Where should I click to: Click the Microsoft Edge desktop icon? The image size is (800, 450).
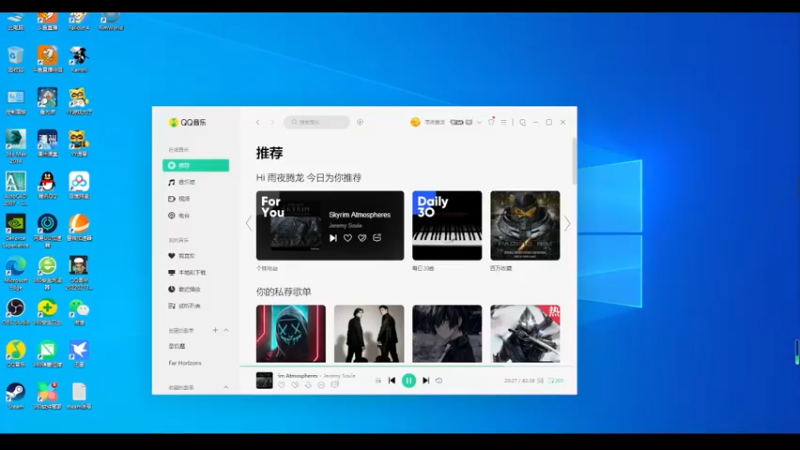16,273
